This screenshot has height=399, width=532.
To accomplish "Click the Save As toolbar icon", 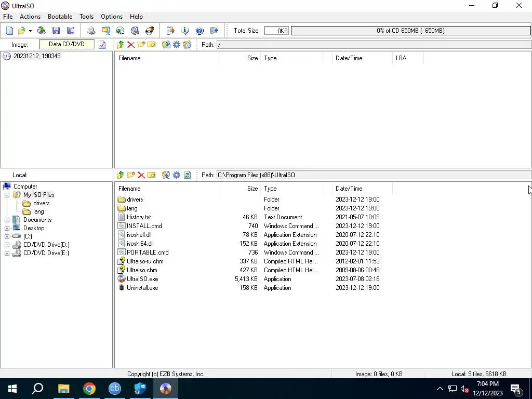I will tap(71, 31).
